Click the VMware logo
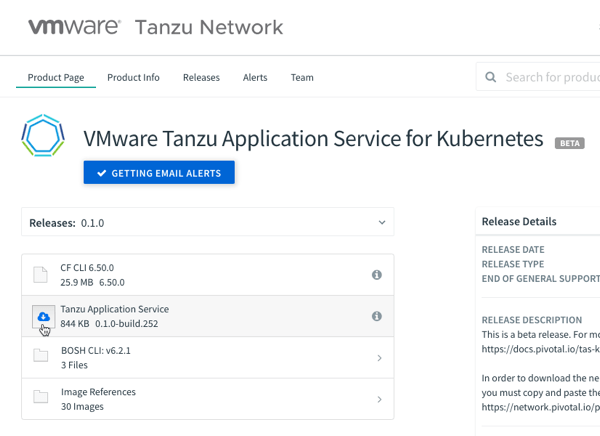Image resolution: width=600 pixels, height=436 pixels. coord(75,27)
